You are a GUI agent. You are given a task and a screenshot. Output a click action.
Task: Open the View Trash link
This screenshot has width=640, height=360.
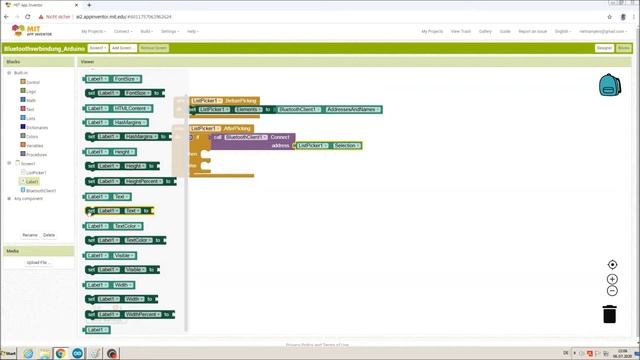460,31
